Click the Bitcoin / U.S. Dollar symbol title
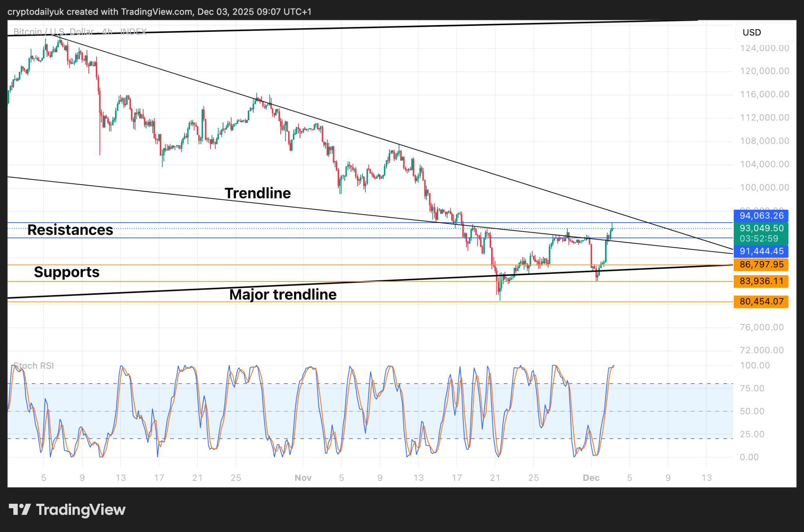The width and height of the screenshot is (804, 532). [54, 31]
